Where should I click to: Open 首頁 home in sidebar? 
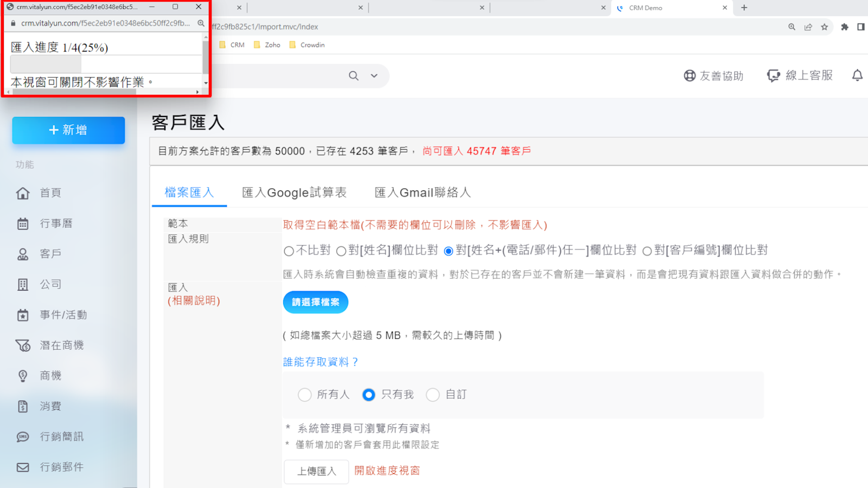click(50, 193)
